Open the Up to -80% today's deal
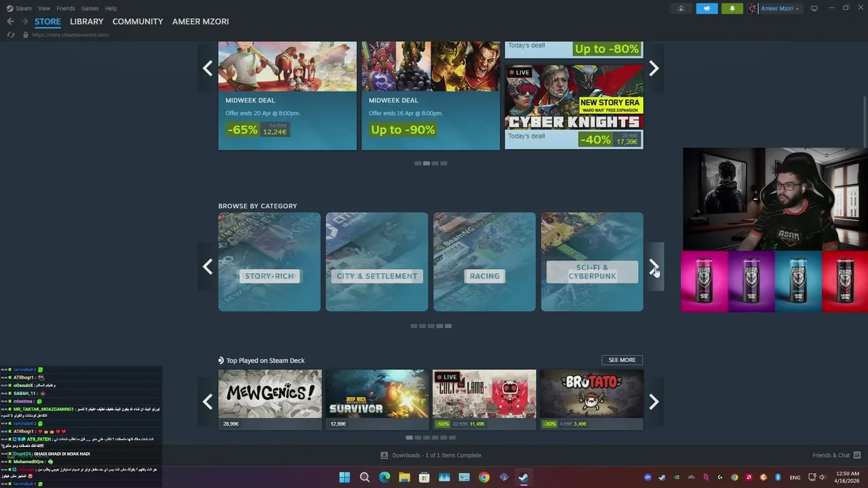Viewport: 868px width, 488px height. point(574,49)
